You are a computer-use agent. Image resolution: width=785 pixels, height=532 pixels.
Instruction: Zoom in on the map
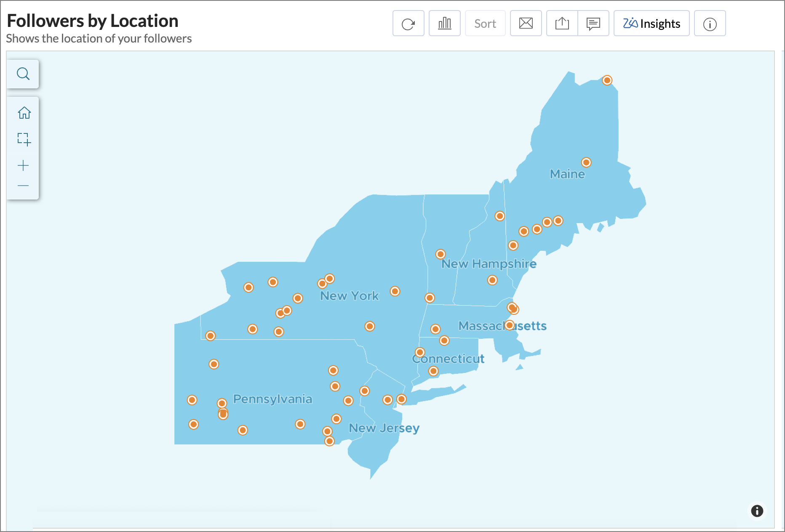(23, 165)
